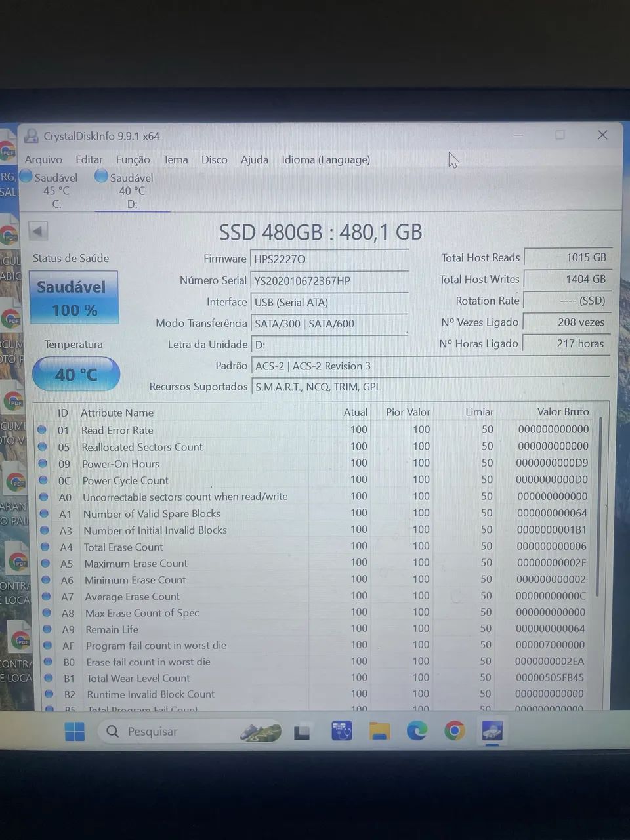Click the Padrão field ACS-2 Revision 3
Viewport: 630px width, 840px height.
430,366
